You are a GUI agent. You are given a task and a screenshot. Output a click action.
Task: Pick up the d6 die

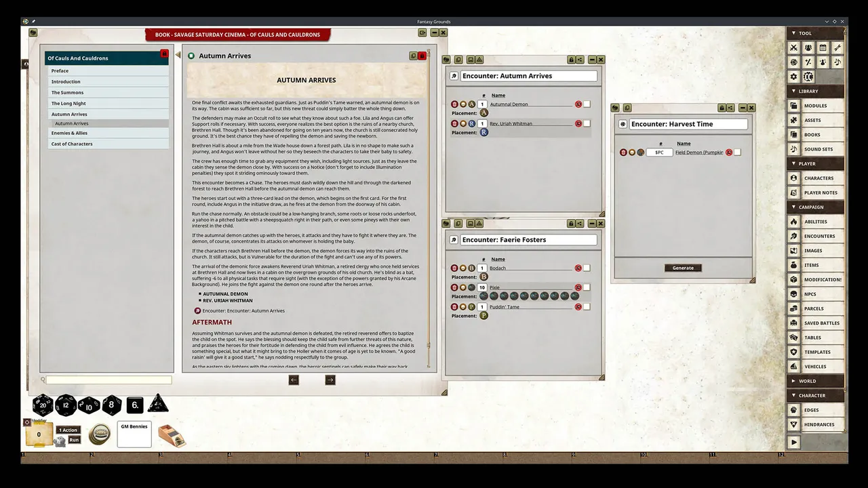point(135,405)
